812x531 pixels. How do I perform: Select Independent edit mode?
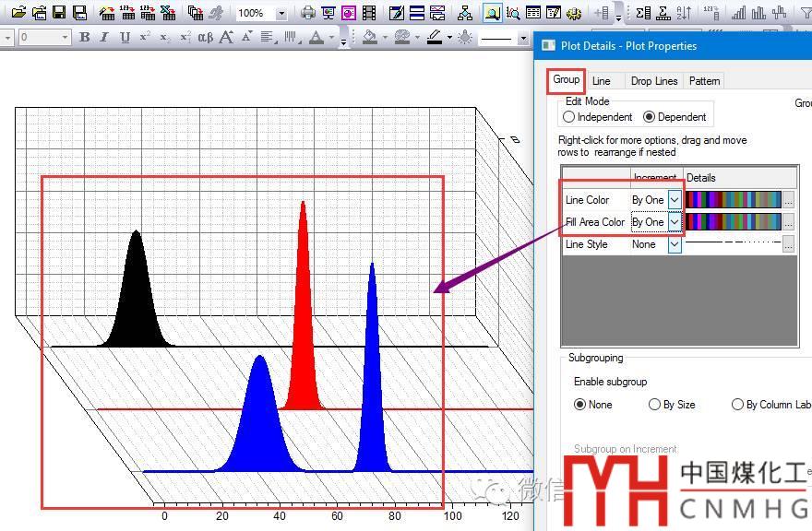coord(568,117)
